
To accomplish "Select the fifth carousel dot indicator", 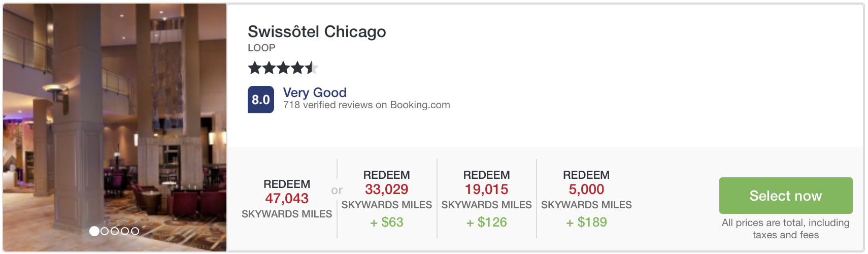I will (135, 231).
